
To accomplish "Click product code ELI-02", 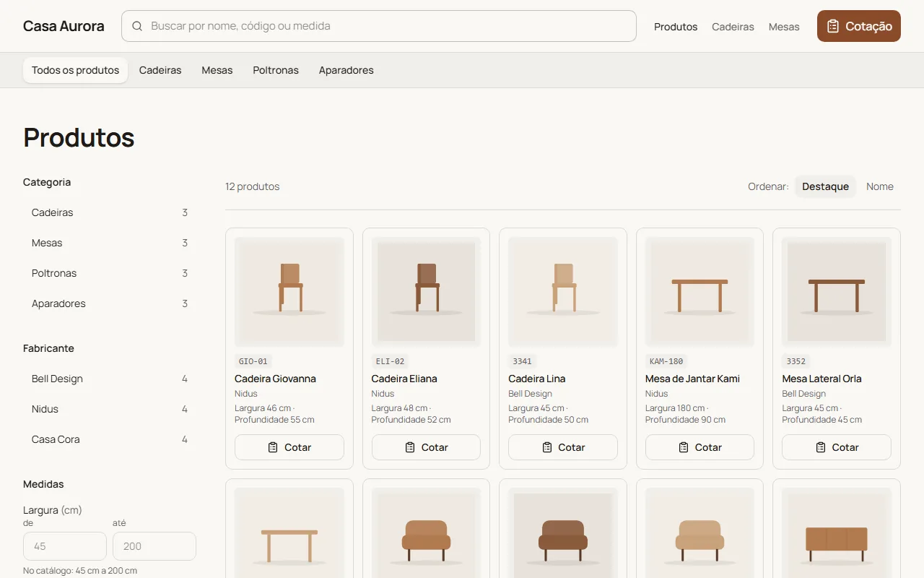I will 390,361.
